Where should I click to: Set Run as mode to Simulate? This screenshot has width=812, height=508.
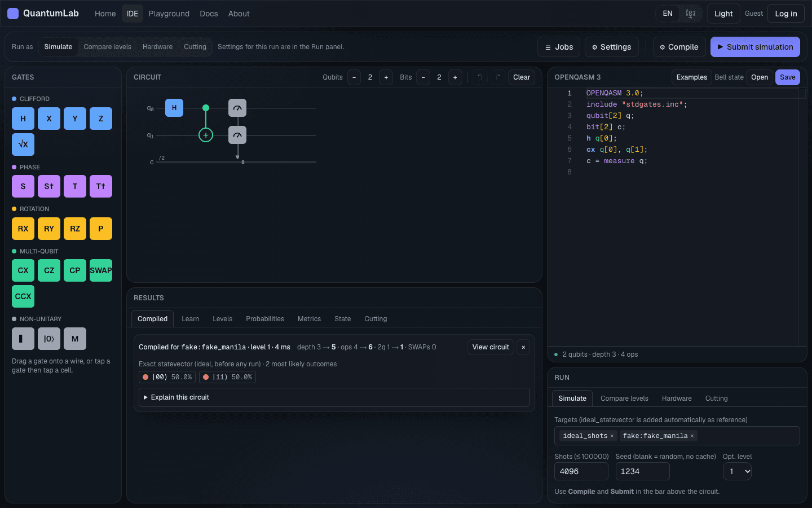tap(58, 47)
